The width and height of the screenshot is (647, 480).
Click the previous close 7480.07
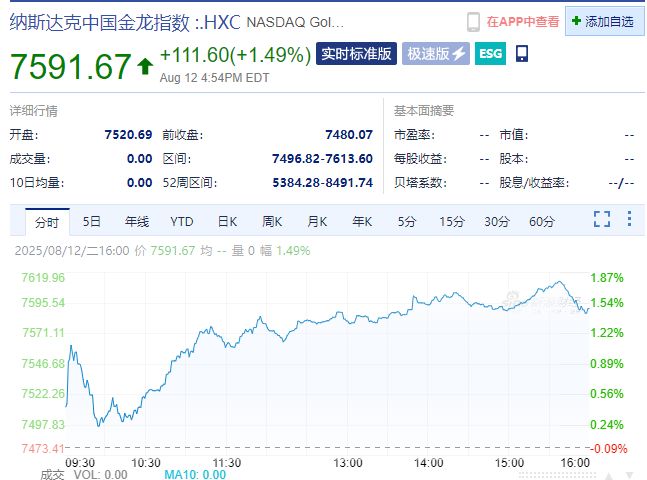349,135
